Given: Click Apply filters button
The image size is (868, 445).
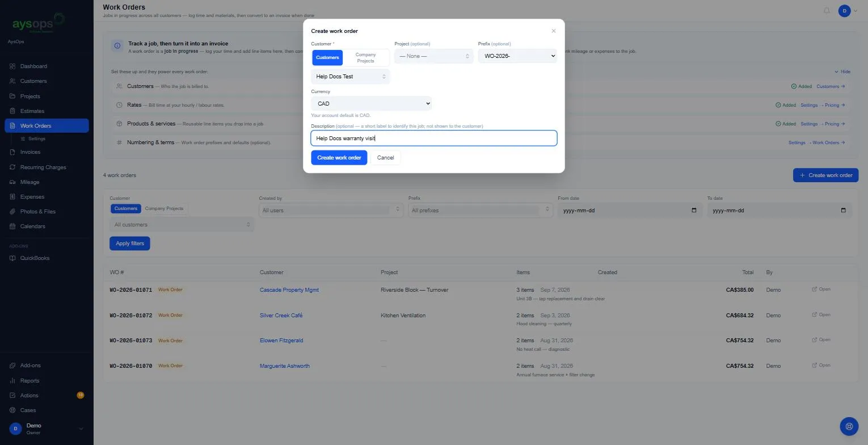Looking at the screenshot, I should [130, 244].
